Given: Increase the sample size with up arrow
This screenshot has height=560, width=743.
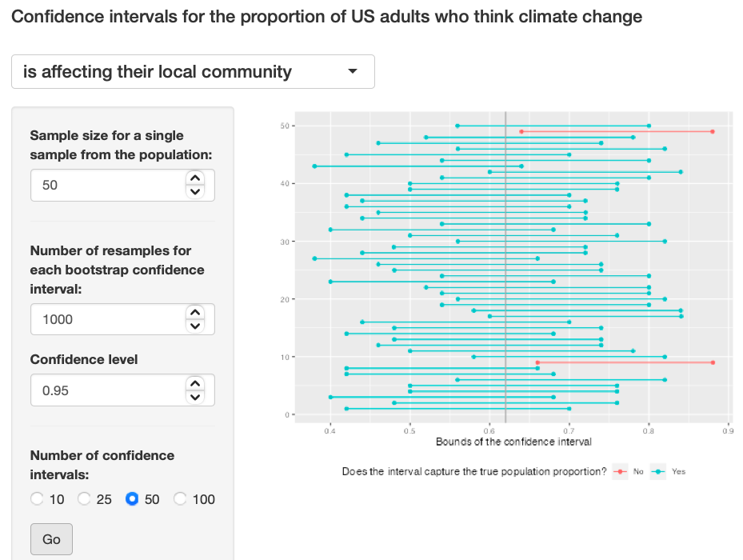Looking at the screenshot, I should click(195, 178).
